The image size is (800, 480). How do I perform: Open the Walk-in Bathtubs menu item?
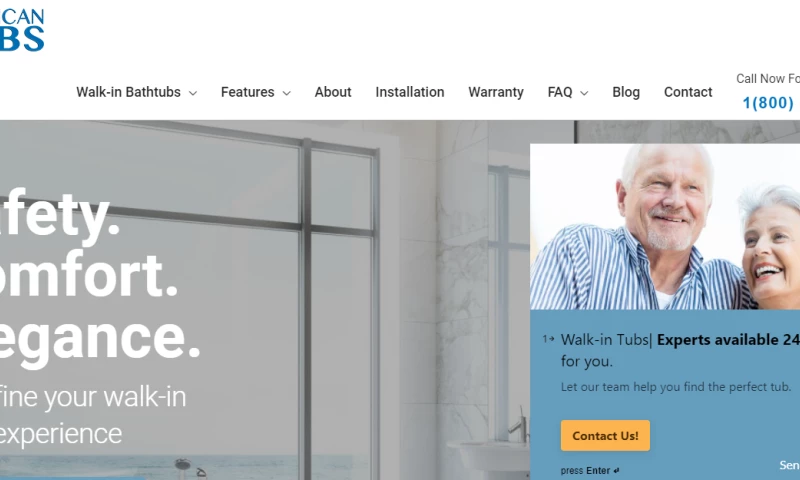coord(129,92)
